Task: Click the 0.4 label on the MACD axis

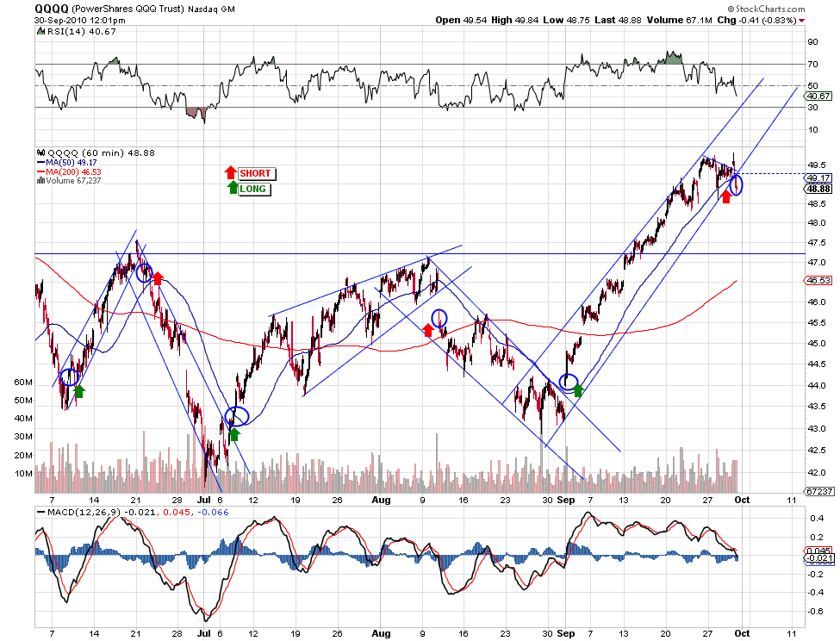Action: pos(817,519)
